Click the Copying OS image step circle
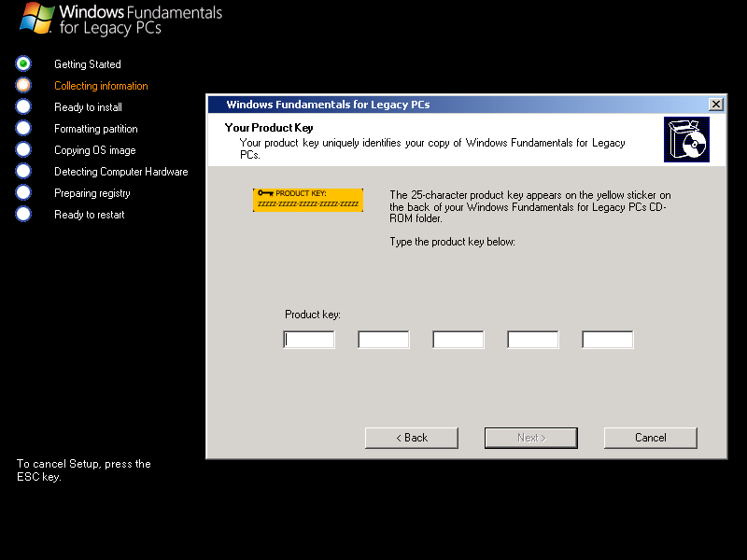 [x=23, y=149]
